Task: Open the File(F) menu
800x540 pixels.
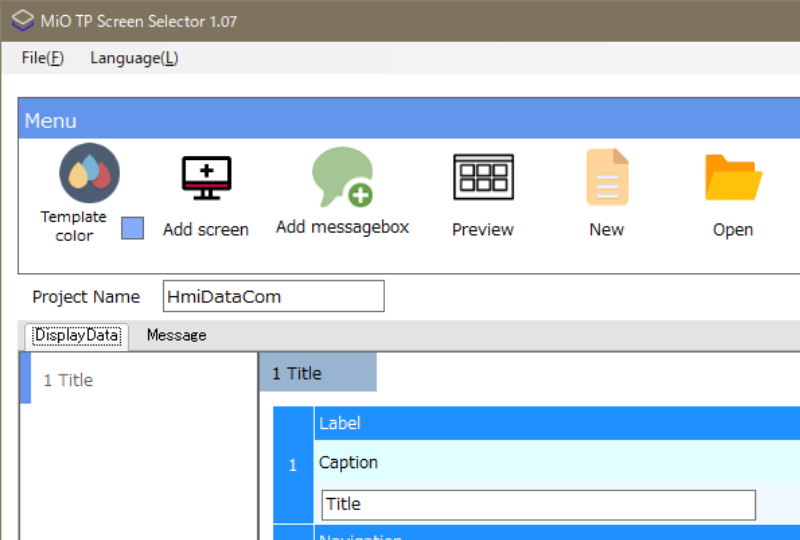Action: (x=43, y=58)
